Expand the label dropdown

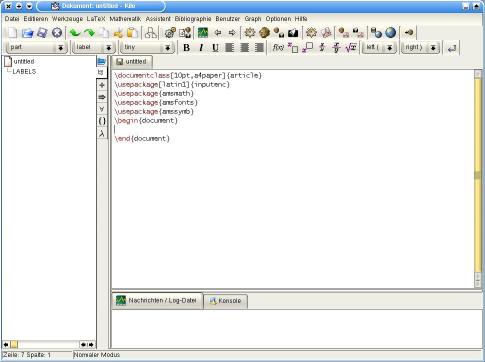[x=94, y=48]
